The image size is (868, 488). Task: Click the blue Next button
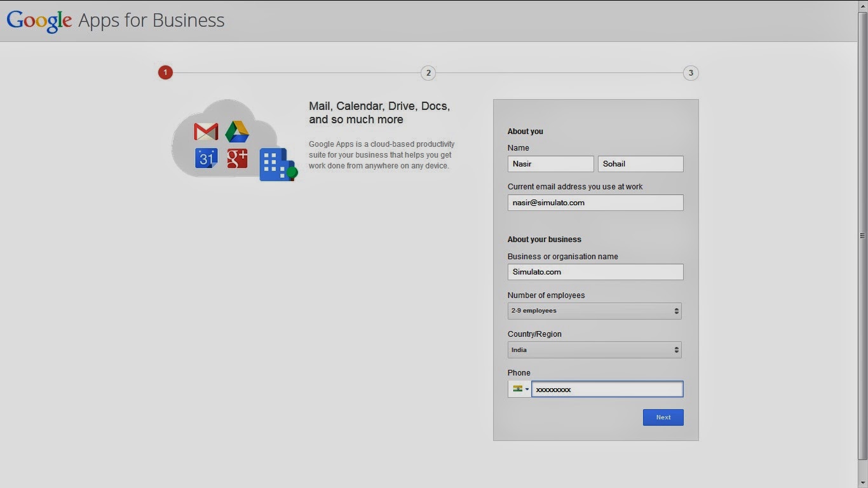[663, 417]
